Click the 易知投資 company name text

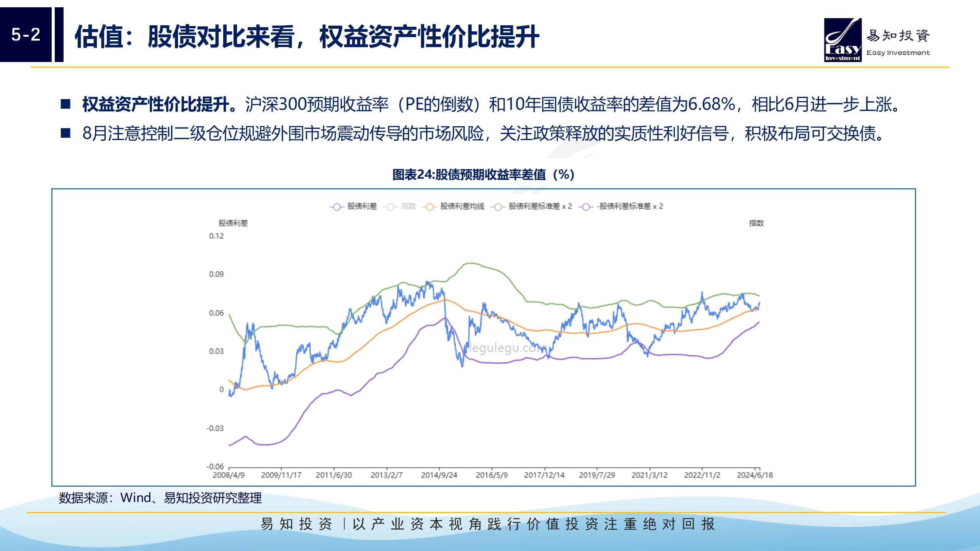pos(898,36)
